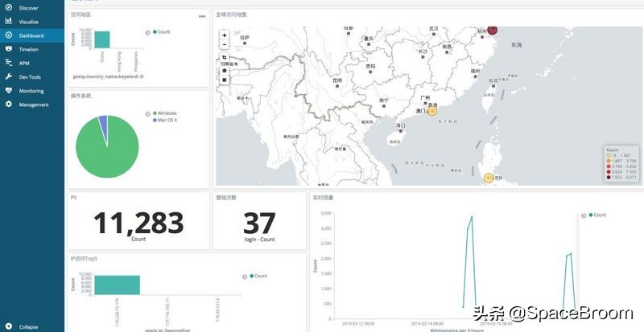Click the first tall peak on line chart
Viewport: 644px width, 332px height.
(472, 216)
